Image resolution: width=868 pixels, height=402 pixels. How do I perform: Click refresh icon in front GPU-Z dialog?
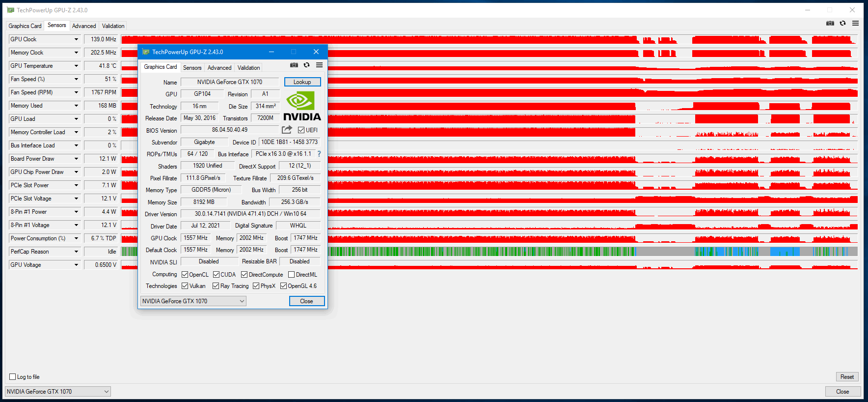coord(307,65)
